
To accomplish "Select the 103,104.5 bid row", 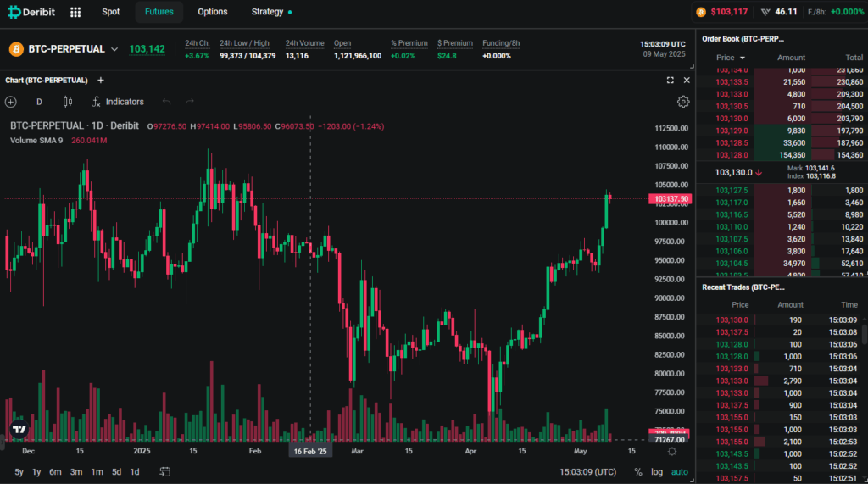I will point(782,264).
